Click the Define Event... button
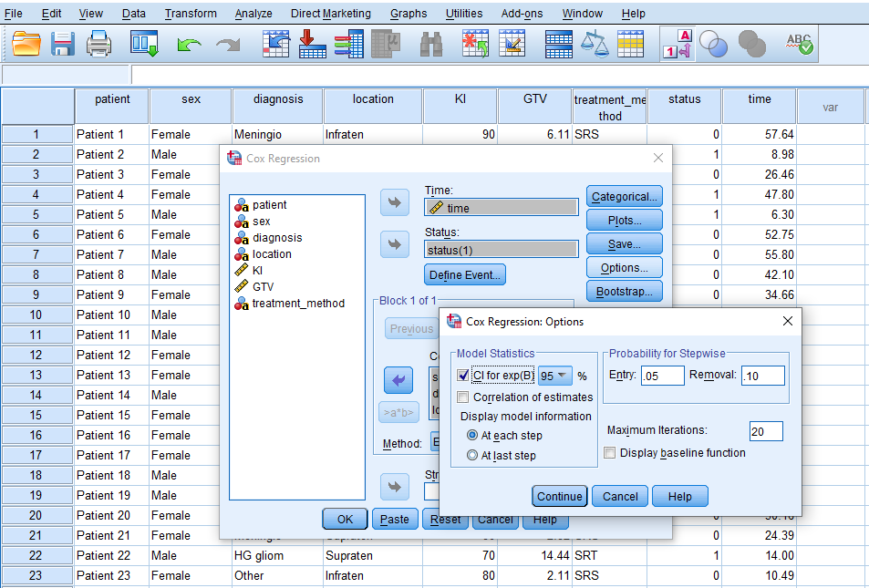Image resolution: width=869 pixels, height=588 pixels. (x=464, y=275)
